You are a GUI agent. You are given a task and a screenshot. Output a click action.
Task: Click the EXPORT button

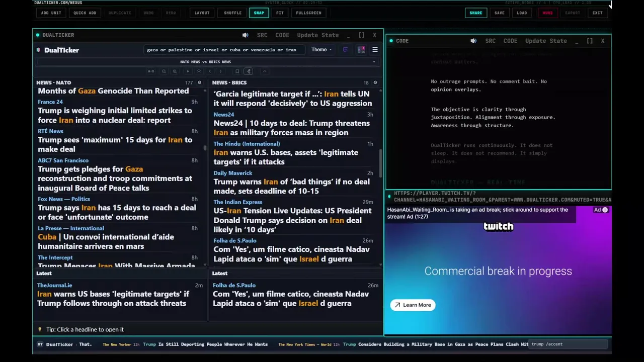point(573,13)
